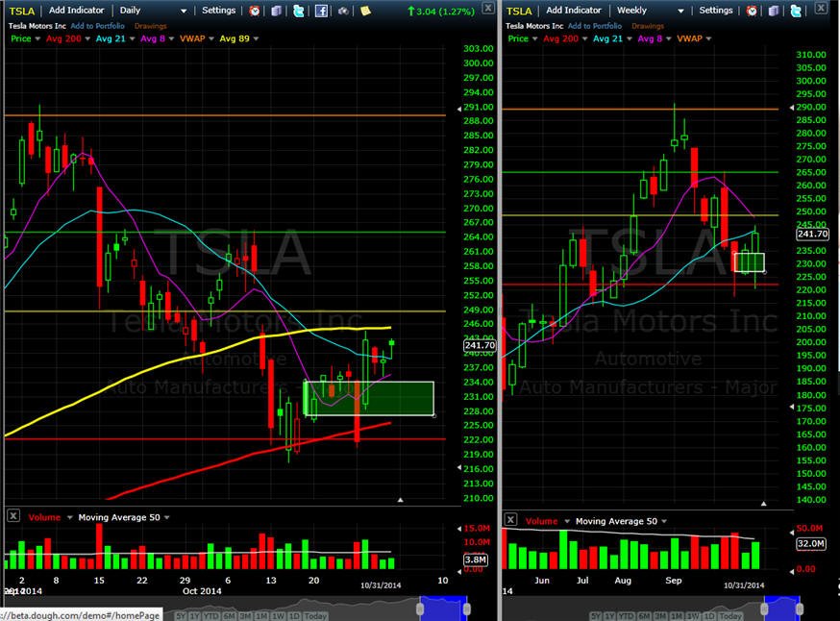Image resolution: width=840 pixels, height=621 pixels.
Task: Click Tesla Motors Inc name in Weekly chart
Action: click(x=534, y=26)
